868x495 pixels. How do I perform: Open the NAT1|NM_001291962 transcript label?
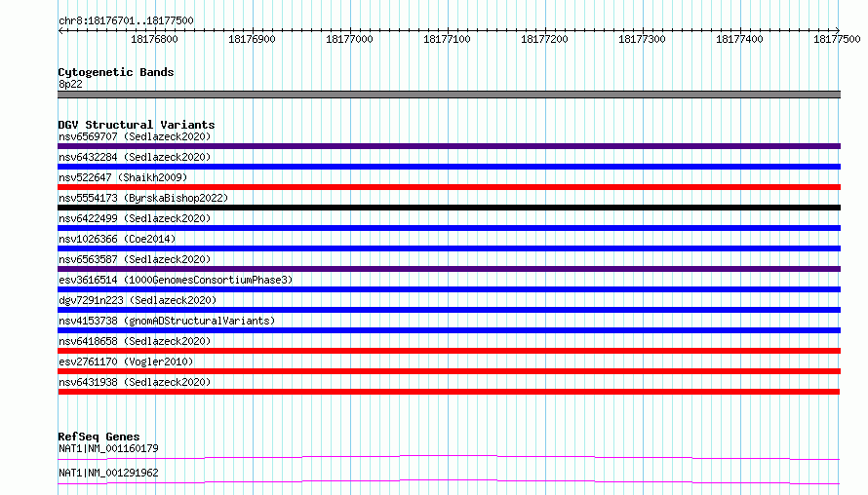click(108, 473)
